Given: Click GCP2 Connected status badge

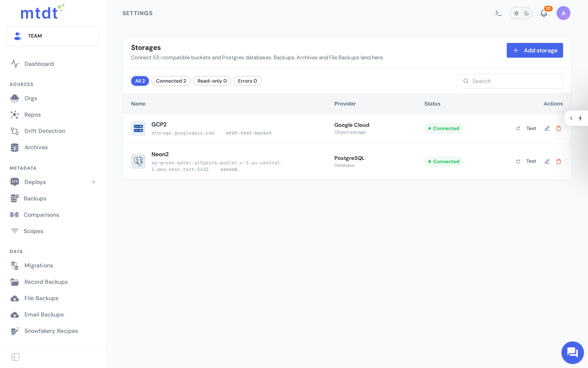Looking at the screenshot, I should coord(444,129).
